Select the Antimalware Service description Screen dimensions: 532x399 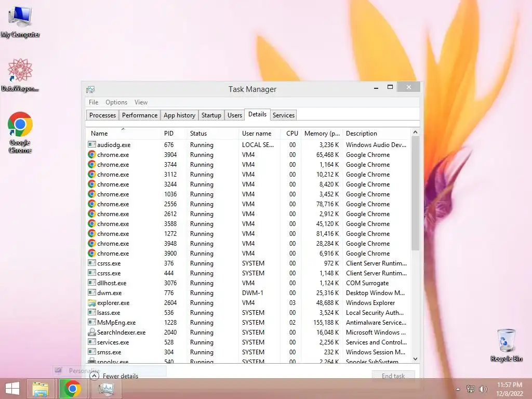tap(376, 322)
